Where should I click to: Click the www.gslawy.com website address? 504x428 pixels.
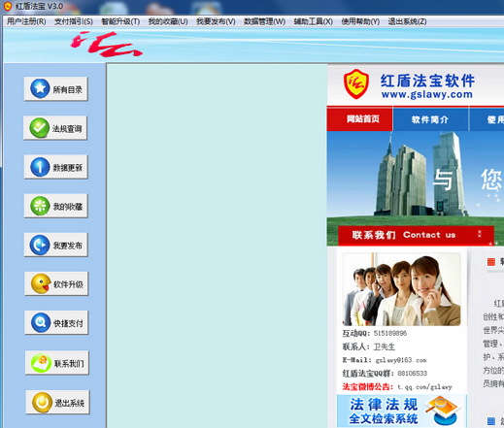pyautogui.click(x=427, y=94)
